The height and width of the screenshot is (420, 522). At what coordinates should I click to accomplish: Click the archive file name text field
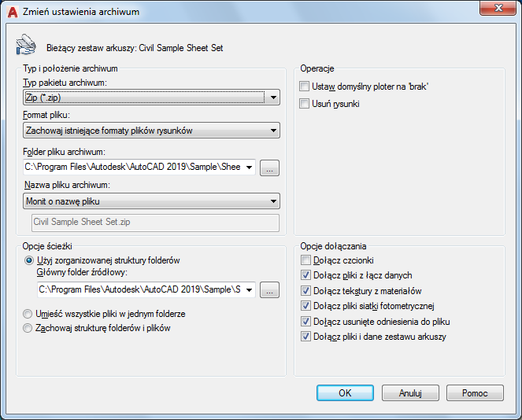[x=155, y=223]
